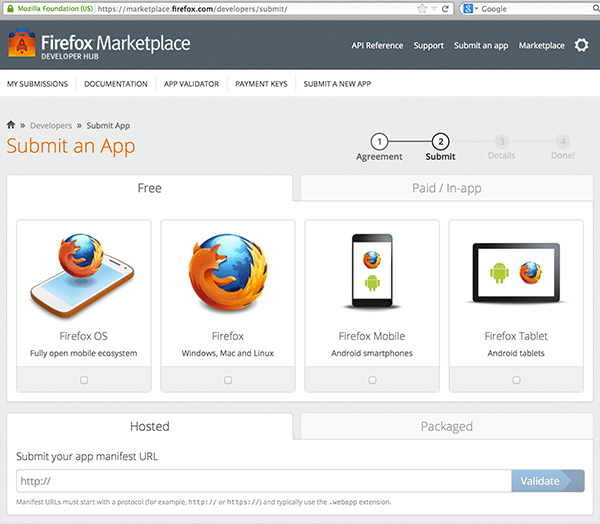Reload page using the refresh icon

(x=445, y=8)
